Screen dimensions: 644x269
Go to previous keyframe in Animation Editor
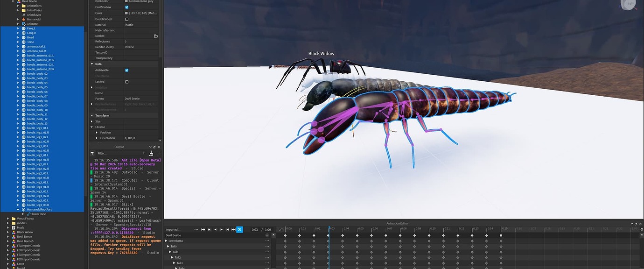(x=209, y=229)
